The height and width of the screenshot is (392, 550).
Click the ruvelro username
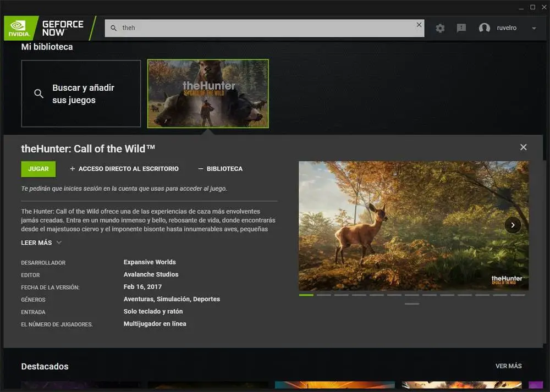(507, 27)
